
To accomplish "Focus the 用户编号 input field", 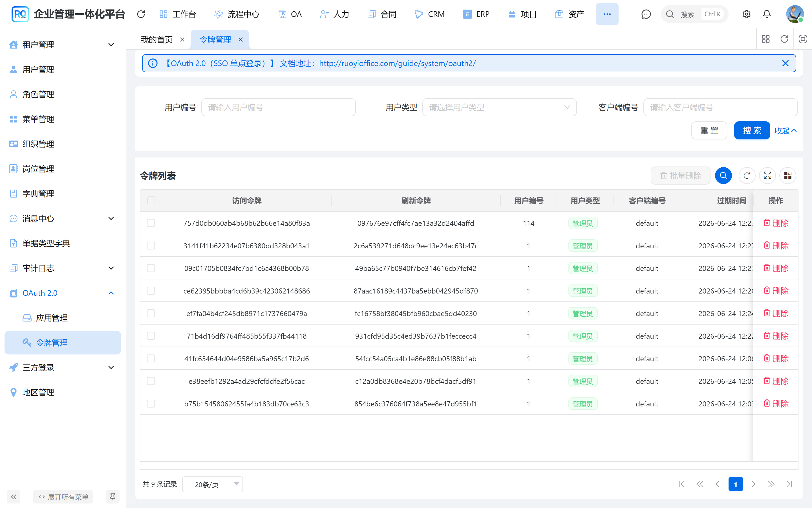I will [x=279, y=107].
